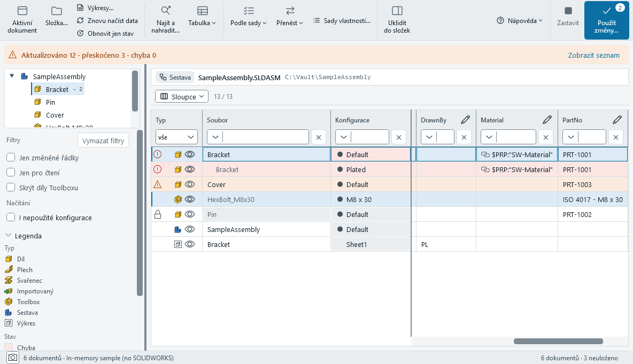Select Cover in the assembly tree
The image size is (633, 364).
tap(55, 115)
